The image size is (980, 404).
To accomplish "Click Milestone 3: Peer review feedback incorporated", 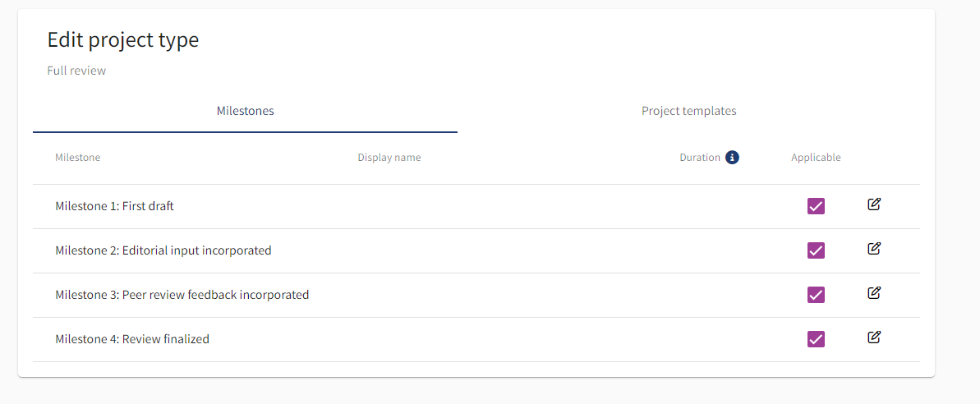I will pyautogui.click(x=182, y=295).
